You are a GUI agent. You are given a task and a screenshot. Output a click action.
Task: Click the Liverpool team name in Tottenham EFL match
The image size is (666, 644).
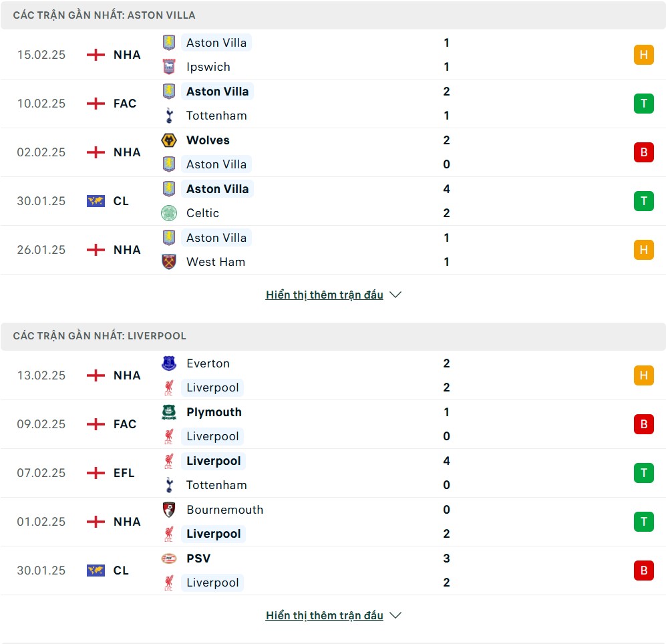pyautogui.click(x=213, y=461)
